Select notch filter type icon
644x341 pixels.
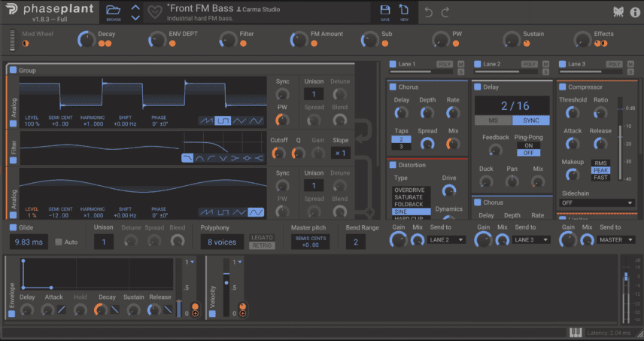(223, 158)
